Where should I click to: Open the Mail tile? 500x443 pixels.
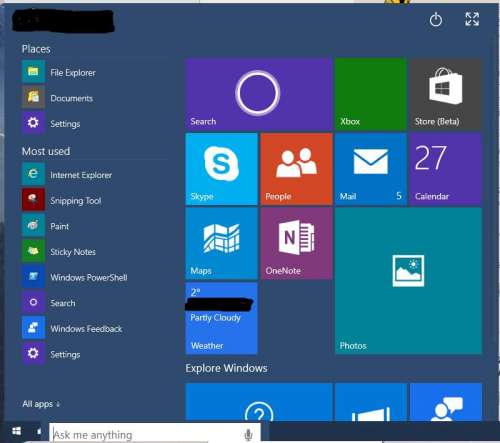click(371, 169)
